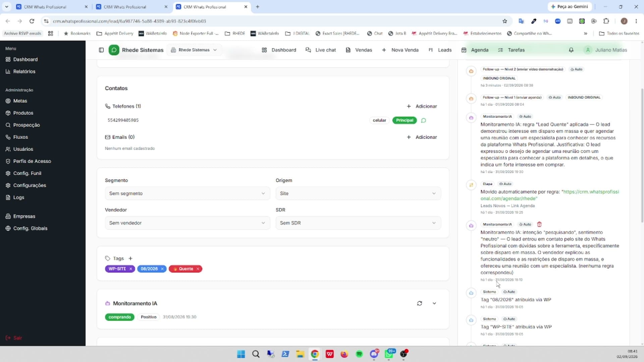Open taskbar search magnifier
The width and height of the screenshot is (644, 362).
256,354
